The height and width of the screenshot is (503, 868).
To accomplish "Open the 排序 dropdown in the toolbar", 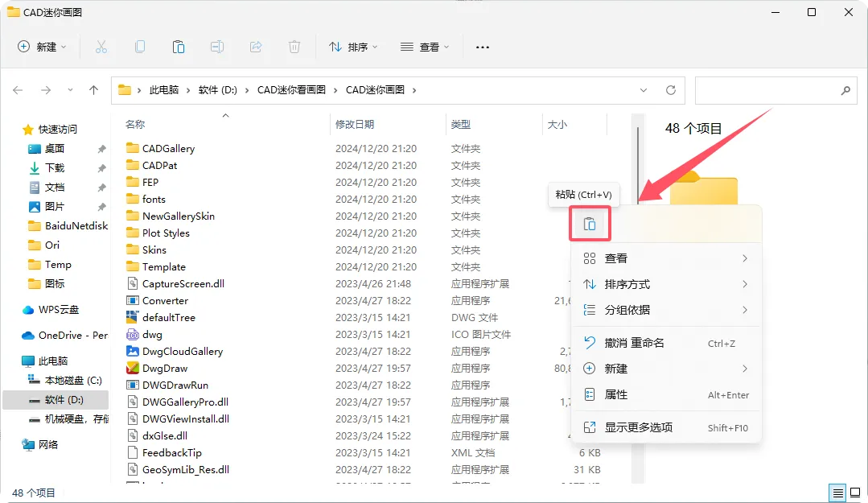I will [x=353, y=47].
